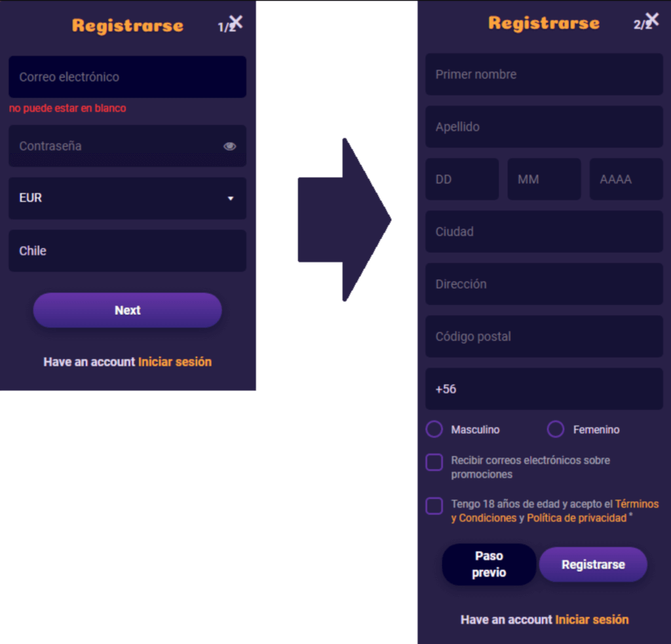Image resolution: width=671 pixels, height=644 pixels.
Task: Focus the Correo electrónico field
Action: click(x=128, y=77)
